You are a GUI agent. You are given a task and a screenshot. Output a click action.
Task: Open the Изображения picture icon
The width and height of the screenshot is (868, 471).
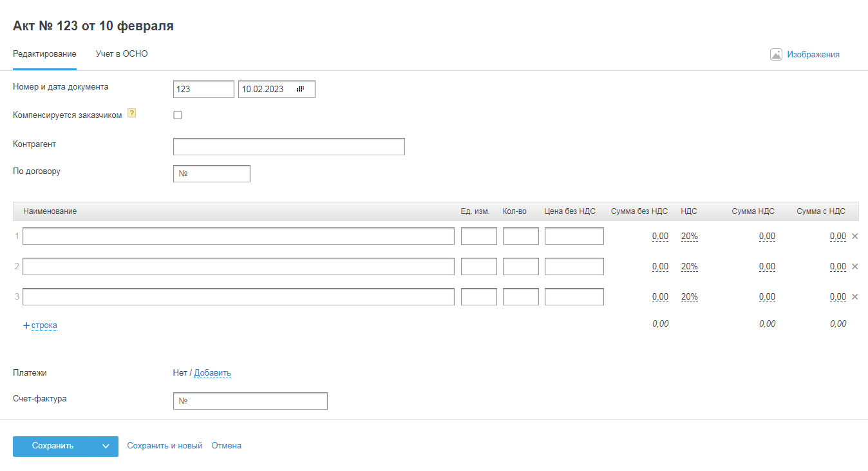(776, 55)
